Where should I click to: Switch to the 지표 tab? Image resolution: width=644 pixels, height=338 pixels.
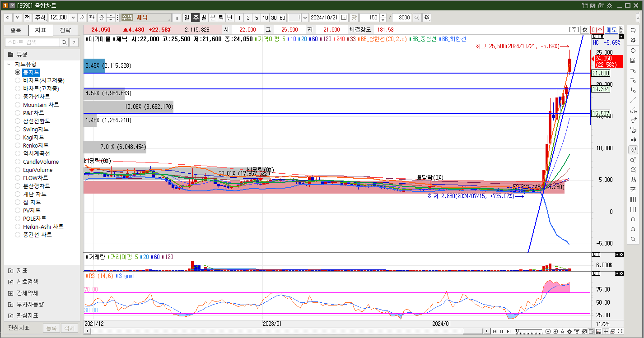(x=41, y=30)
